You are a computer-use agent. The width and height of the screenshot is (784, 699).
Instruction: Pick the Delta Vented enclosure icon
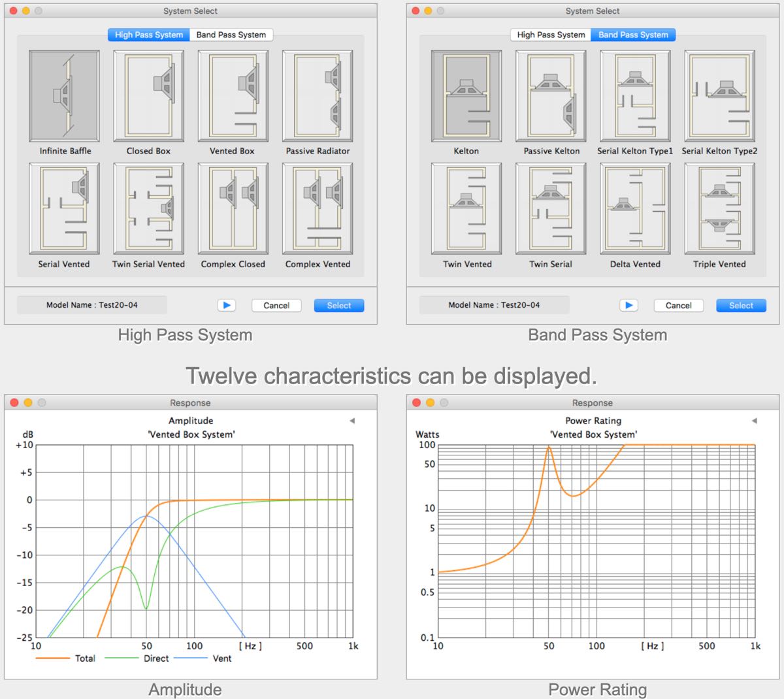point(635,208)
